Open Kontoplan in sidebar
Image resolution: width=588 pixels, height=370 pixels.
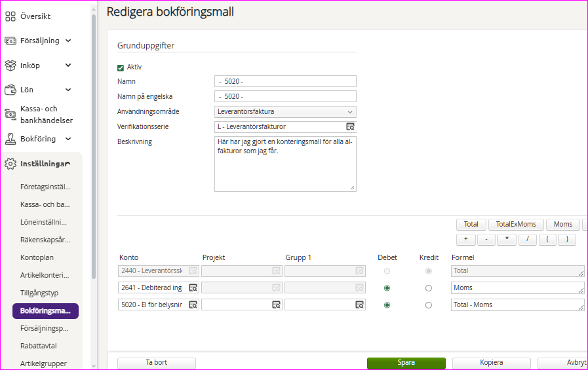(x=37, y=257)
